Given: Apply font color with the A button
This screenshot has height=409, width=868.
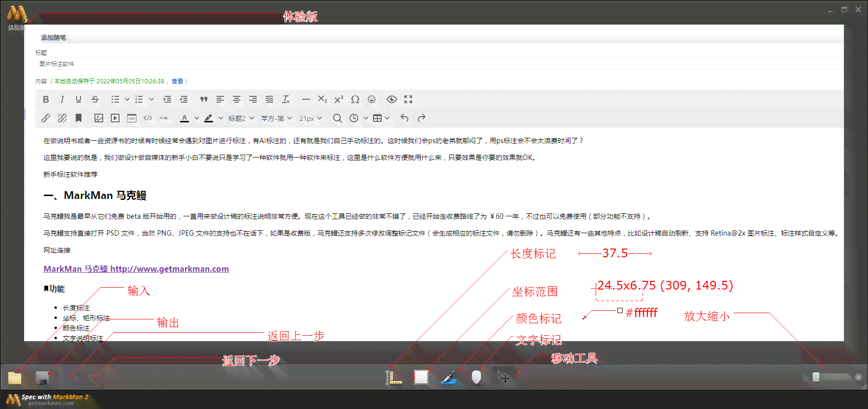Looking at the screenshot, I should 185,118.
